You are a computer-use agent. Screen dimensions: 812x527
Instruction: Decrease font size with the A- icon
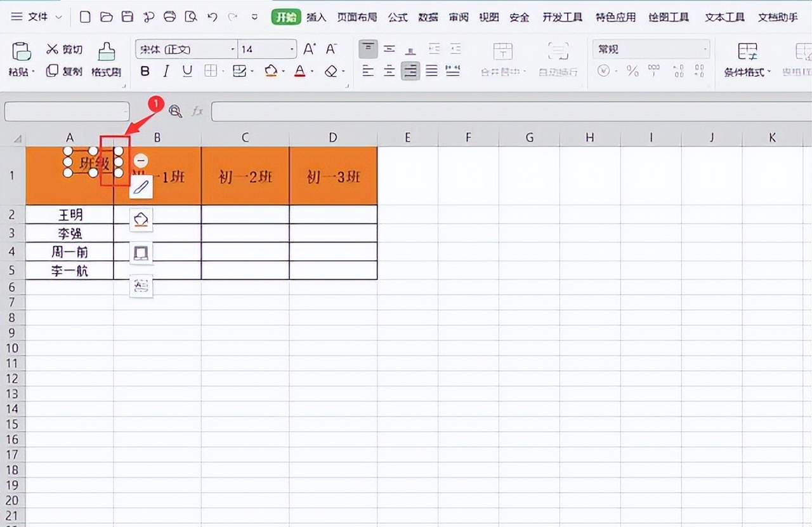point(331,49)
